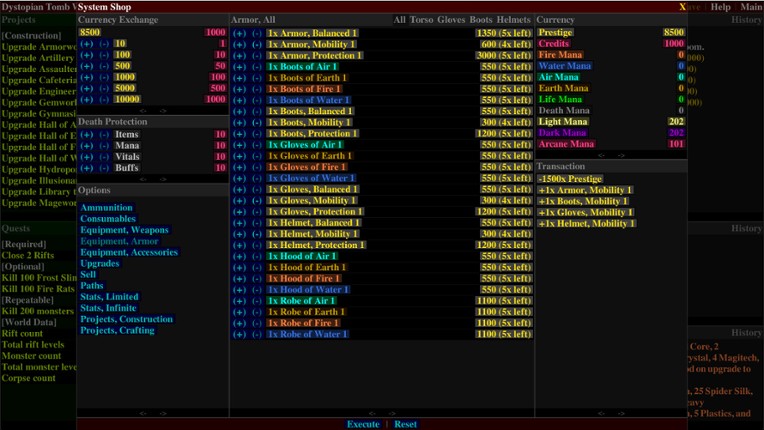
Task: Execute the pending transaction
Action: click(363, 424)
